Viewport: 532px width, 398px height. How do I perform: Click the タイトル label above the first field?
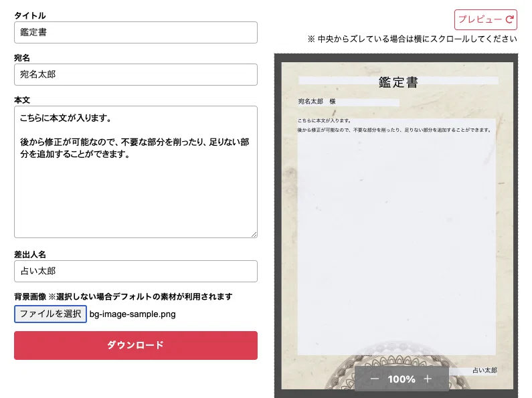(30, 15)
